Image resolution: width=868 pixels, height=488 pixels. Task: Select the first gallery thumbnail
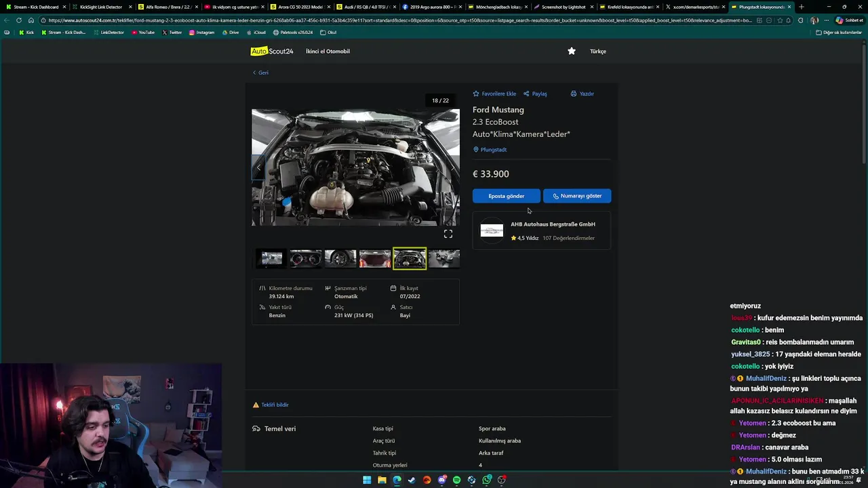pos(271,258)
